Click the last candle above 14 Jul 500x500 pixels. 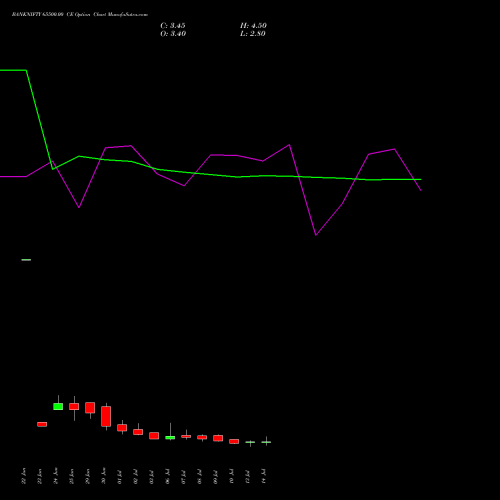pyautogui.click(x=266, y=442)
